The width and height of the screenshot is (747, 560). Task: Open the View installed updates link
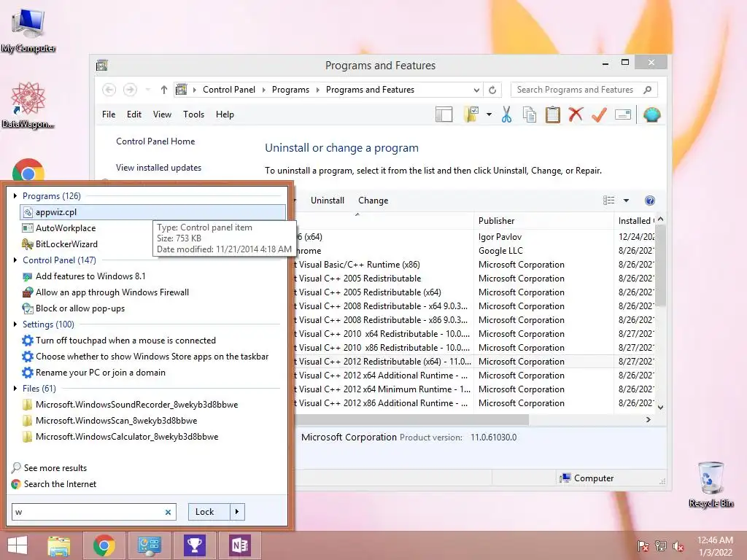click(158, 168)
